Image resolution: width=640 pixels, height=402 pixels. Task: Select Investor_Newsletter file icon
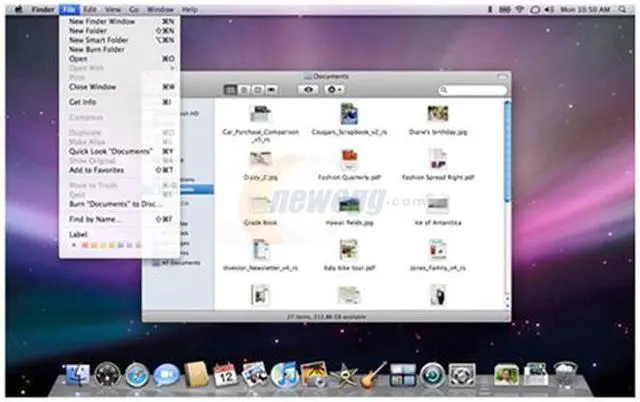(260, 250)
